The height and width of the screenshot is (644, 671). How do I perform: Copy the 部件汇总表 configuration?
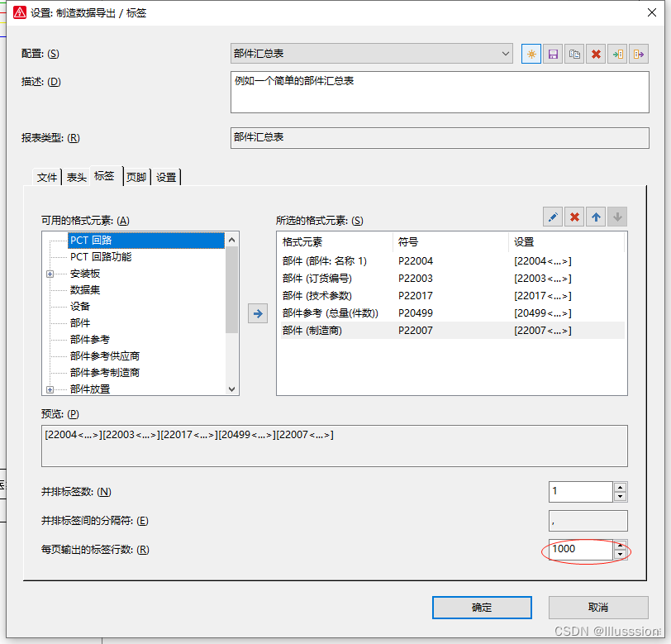(574, 54)
